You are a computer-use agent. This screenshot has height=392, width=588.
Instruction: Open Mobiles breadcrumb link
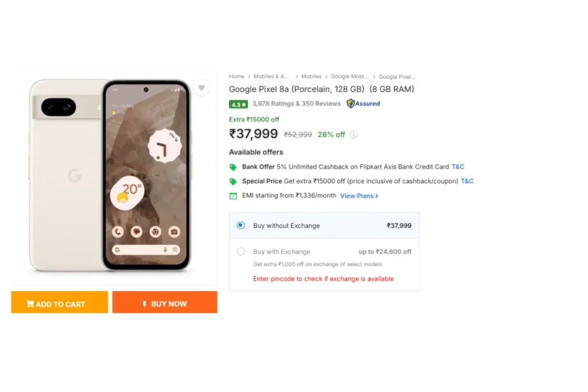[311, 76]
